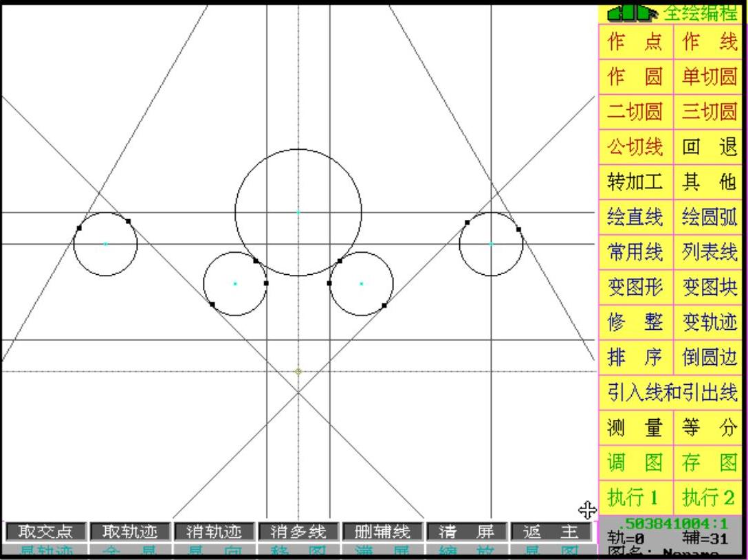This screenshot has height=560, width=748.
Task: Click 返主 to return to main
Action: pos(551,531)
